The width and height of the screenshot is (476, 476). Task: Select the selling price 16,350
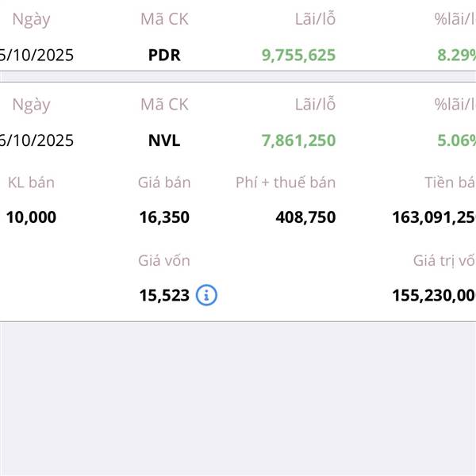pyautogui.click(x=164, y=217)
